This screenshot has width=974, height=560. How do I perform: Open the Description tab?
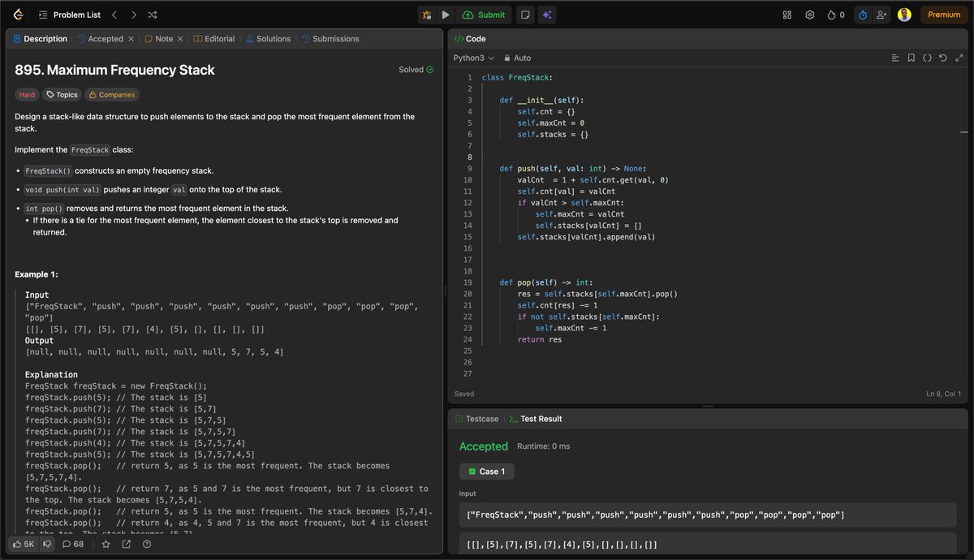[x=40, y=38]
